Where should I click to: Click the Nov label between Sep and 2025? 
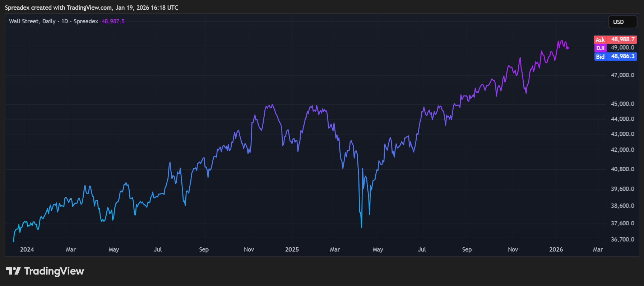pyautogui.click(x=249, y=249)
